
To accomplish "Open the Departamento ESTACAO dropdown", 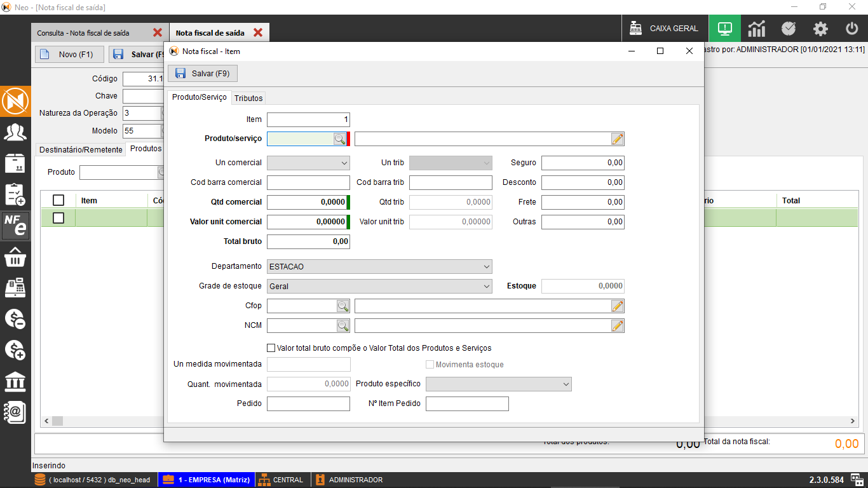I will tap(379, 266).
